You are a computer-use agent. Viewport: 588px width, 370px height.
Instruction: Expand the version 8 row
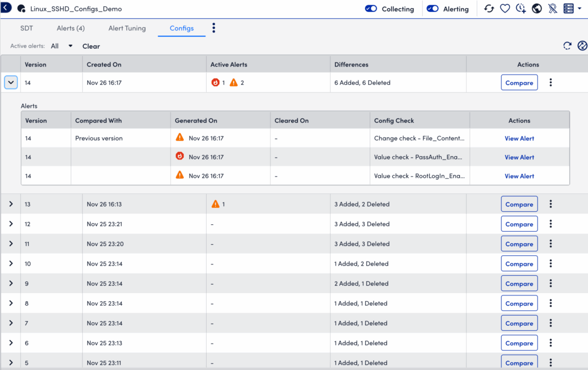[x=11, y=303]
